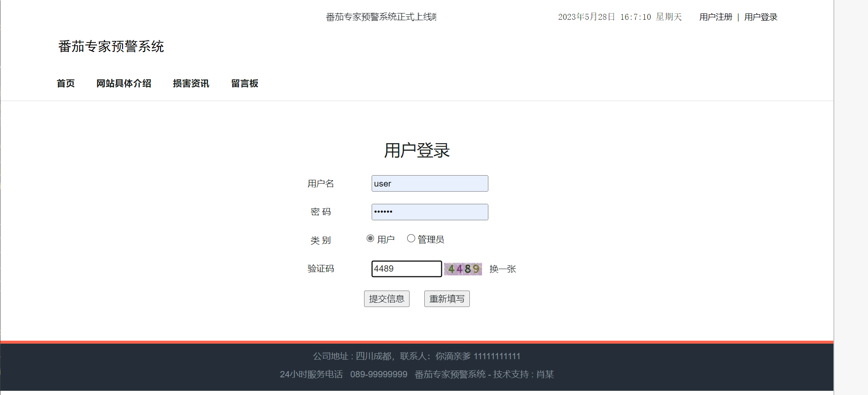Screen dimensions: 868x395
Task: Click the 提交信息 submit button
Action: (x=386, y=299)
